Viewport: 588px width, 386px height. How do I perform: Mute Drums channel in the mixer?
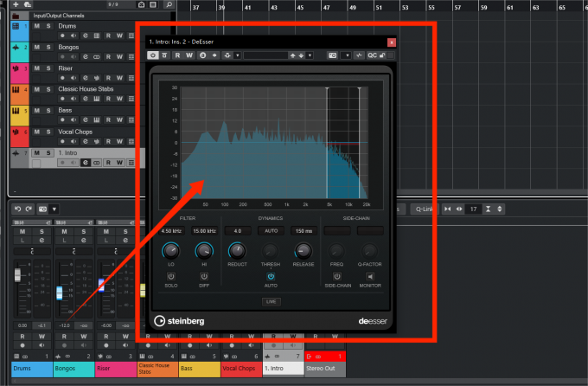pyautogui.click(x=22, y=231)
